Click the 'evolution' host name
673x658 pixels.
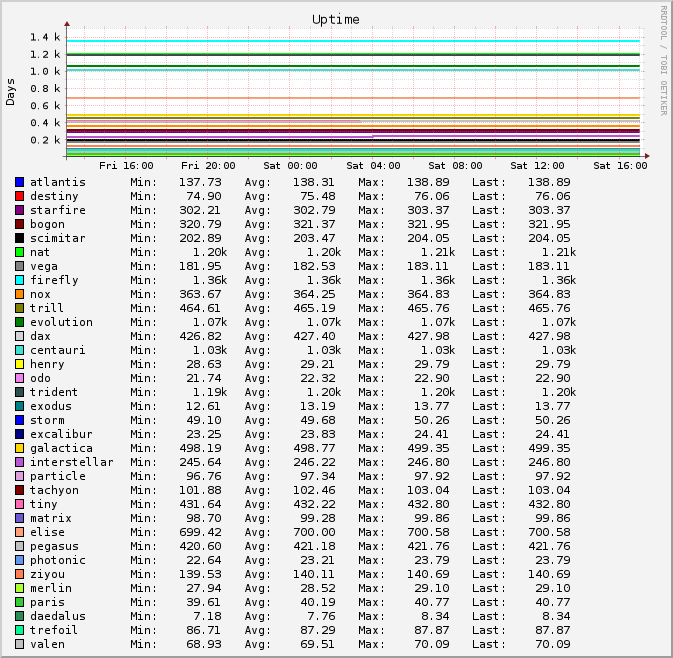(x=61, y=322)
